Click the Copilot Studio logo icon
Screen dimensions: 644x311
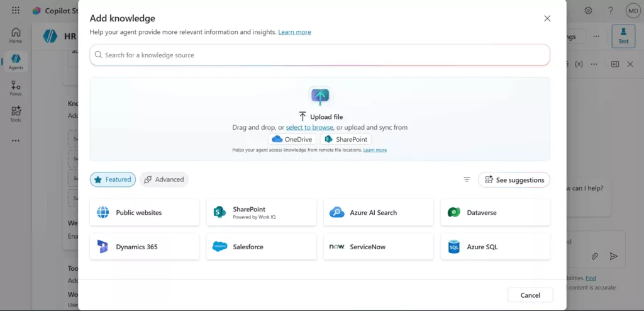point(36,11)
